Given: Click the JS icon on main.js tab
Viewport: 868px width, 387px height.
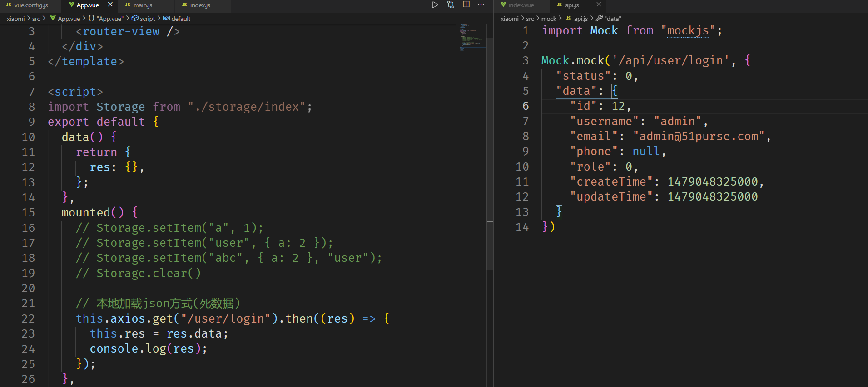Looking at the screenshot, I should (x=128, y=5).
